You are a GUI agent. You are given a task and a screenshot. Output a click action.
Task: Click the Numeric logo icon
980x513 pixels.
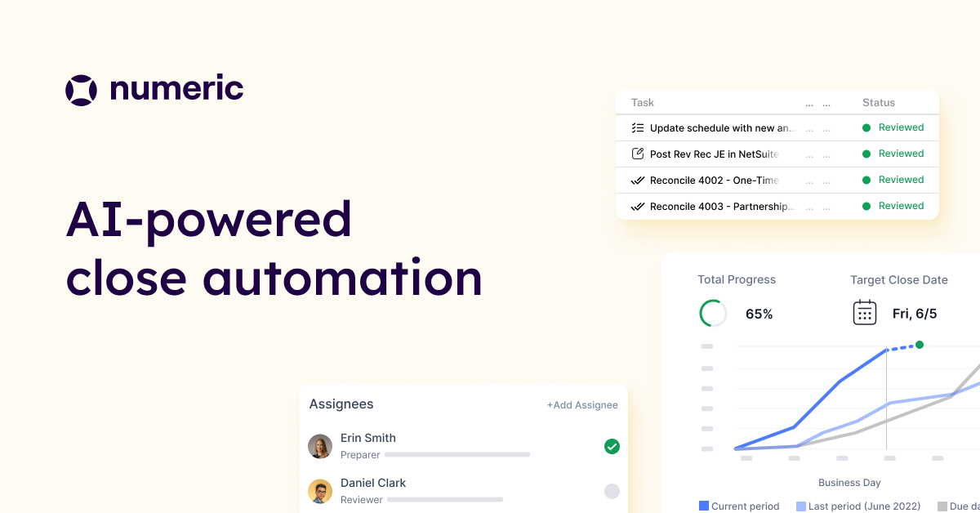82,90
